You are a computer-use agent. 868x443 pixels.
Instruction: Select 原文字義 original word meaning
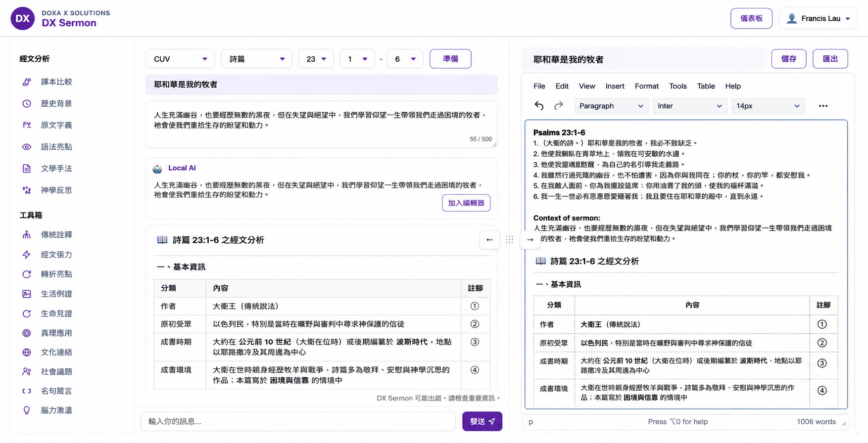pyautogui.click(x=47, y=126)
